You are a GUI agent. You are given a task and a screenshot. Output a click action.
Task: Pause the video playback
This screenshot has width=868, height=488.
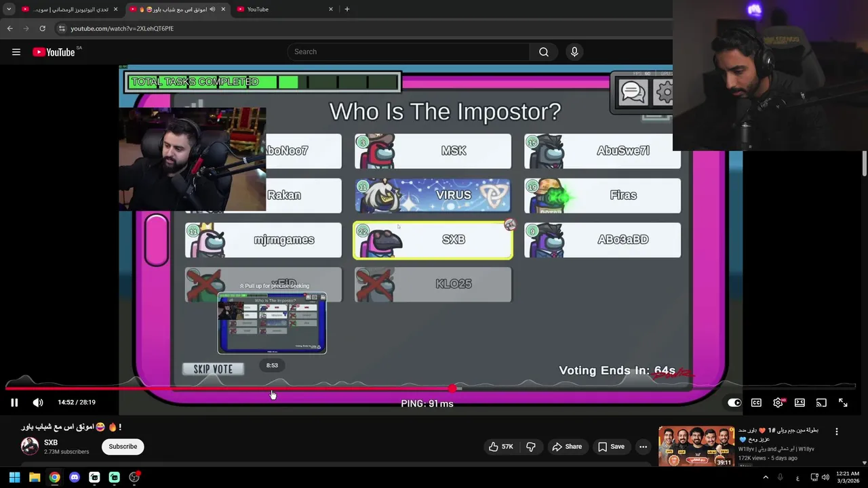pos(14,403)
